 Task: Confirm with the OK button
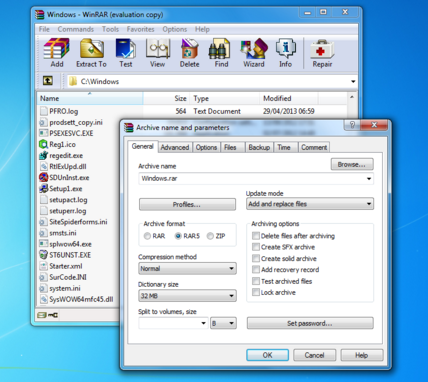pos(267,355)
